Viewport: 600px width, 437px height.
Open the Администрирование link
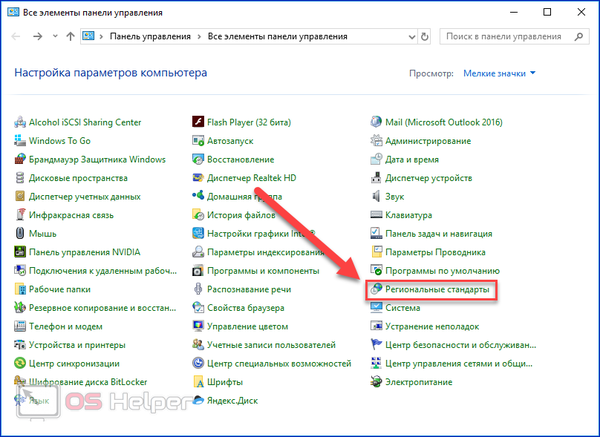pos(428,141)
